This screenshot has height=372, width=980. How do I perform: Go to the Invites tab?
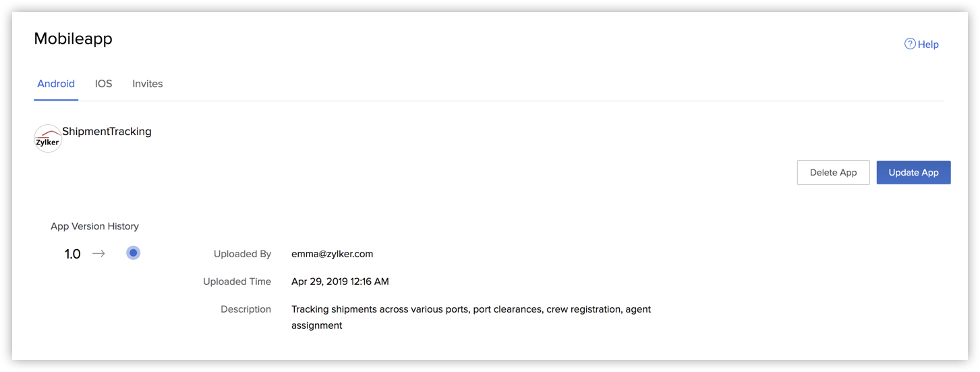click(147, 84)
